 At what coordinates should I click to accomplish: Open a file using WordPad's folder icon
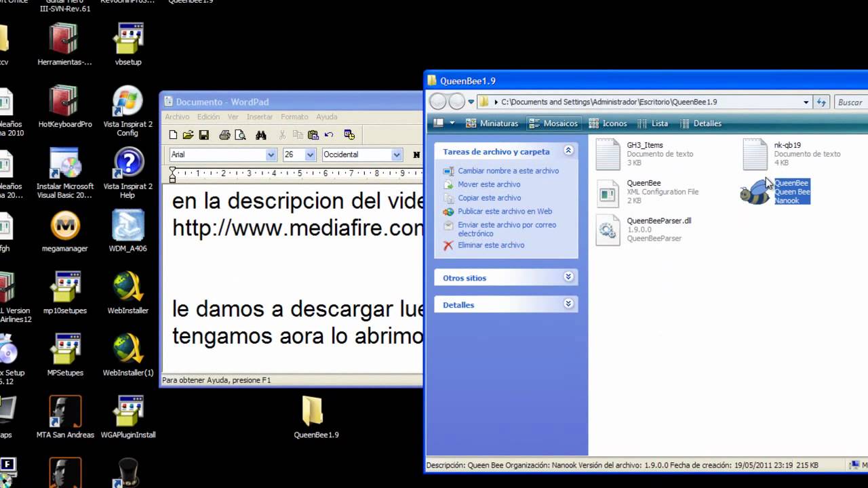point(189,135)
